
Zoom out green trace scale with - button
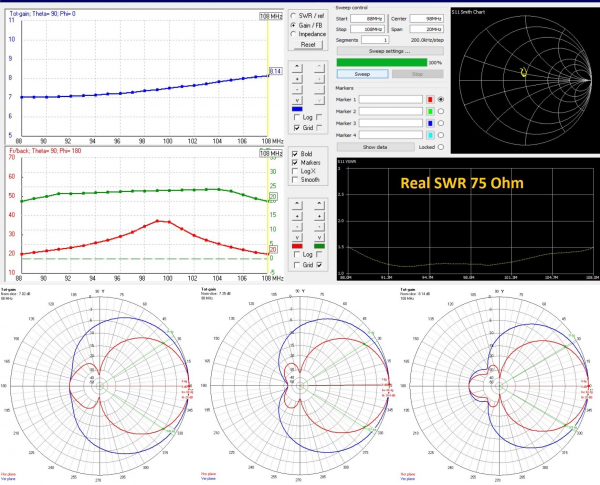[x=319, y=227]
